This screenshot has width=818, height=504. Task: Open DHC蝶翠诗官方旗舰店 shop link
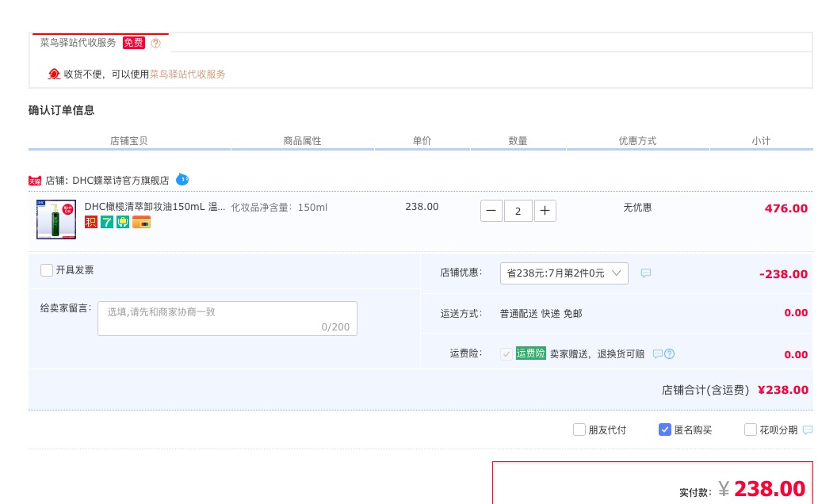(120, 181)
